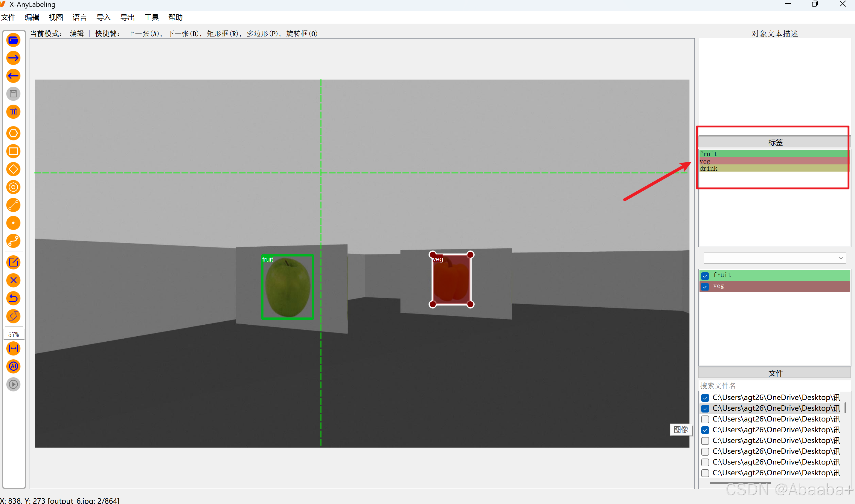Go to previous image arrow
Viewport: 855px width, 504px height.
click(x=13, y=76)
